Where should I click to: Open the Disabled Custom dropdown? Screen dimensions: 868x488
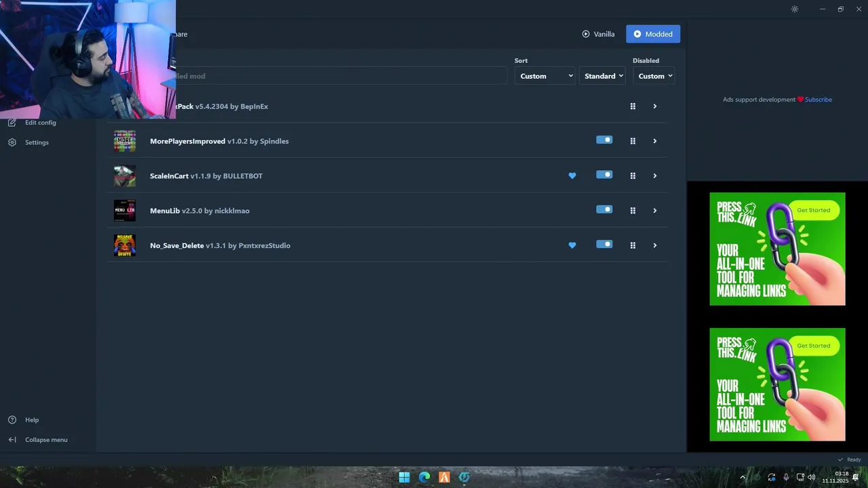click(654, 76)
